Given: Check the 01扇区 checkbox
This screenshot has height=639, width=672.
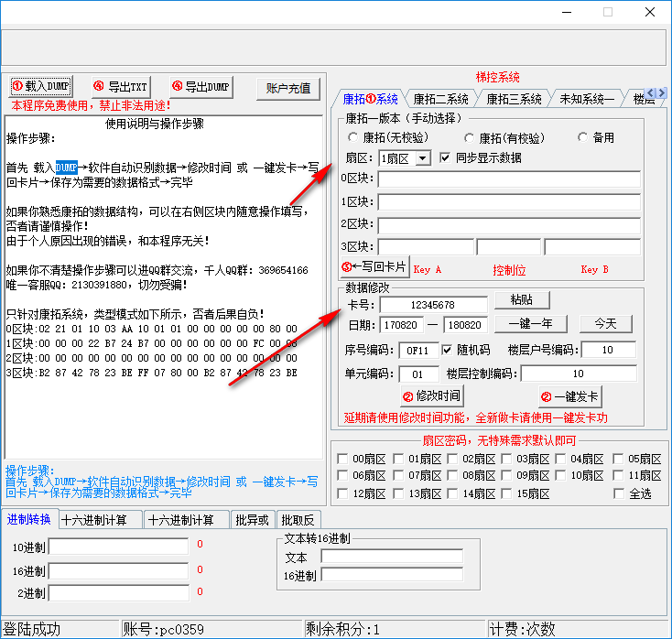Looking at the screenshot, I should click(398, 459).
